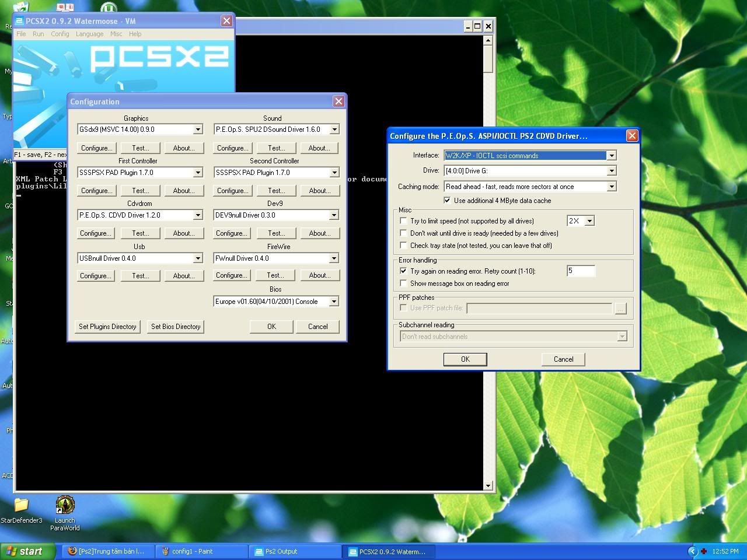Open the Caching mode Read ahead dropdown
This screenshot has width=747, height=560.
click(x=612, y=187)
